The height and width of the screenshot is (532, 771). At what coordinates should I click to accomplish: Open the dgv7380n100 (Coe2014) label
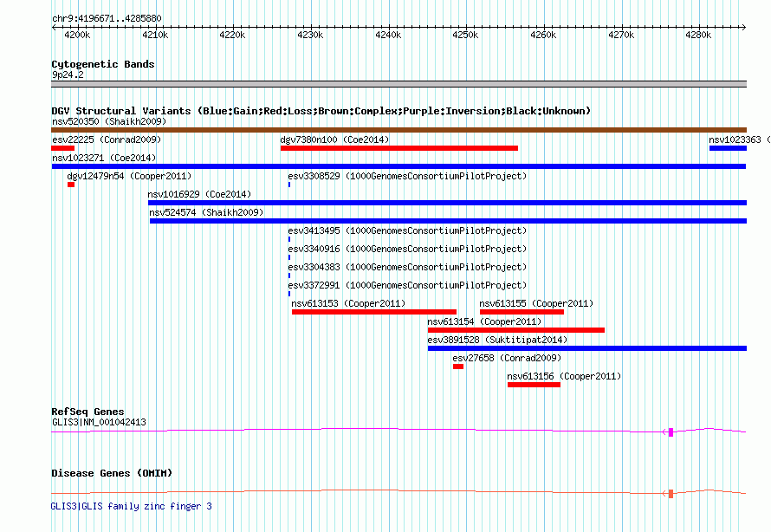pyautogui.click(x=334, y=139)
